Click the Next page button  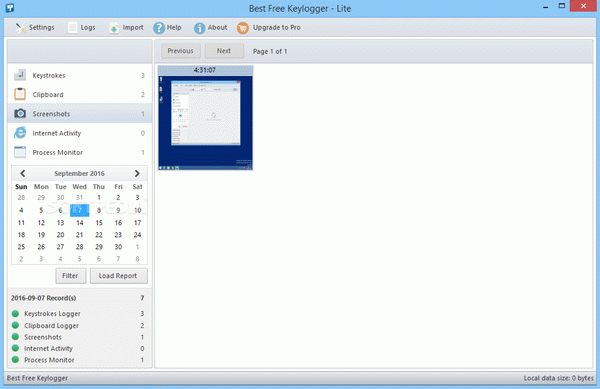[224, 51]
